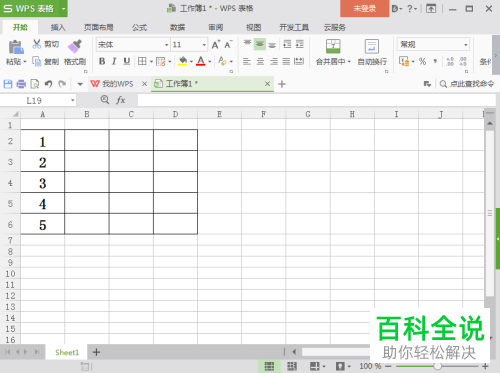Apply percent style format

click(422, 61)
